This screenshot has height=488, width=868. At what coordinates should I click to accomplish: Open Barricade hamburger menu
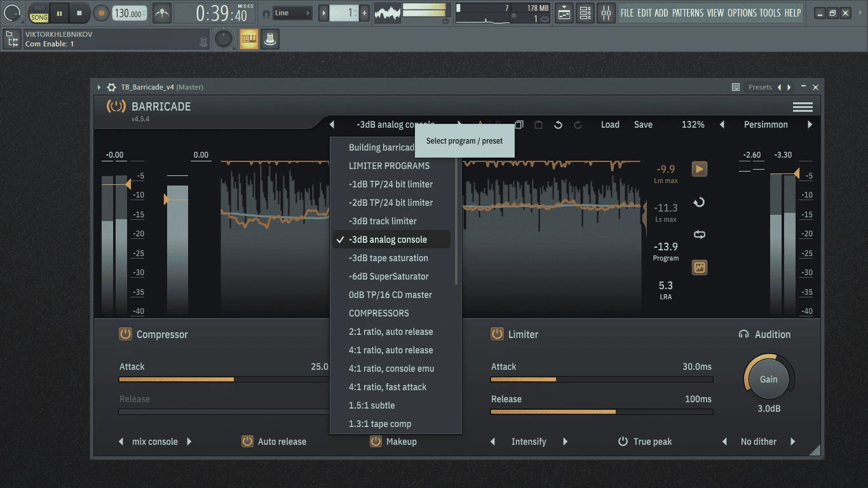coord(803,107)
